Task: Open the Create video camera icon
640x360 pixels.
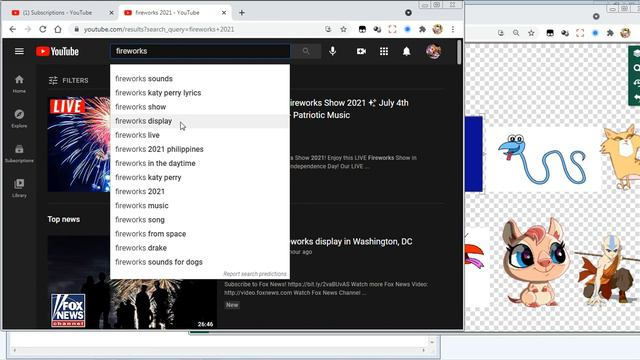Action: pyautogui.click(x=361, y=51)
